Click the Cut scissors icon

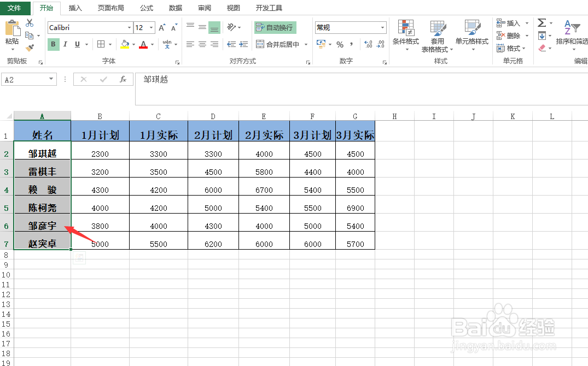click(x=30, y=23)
